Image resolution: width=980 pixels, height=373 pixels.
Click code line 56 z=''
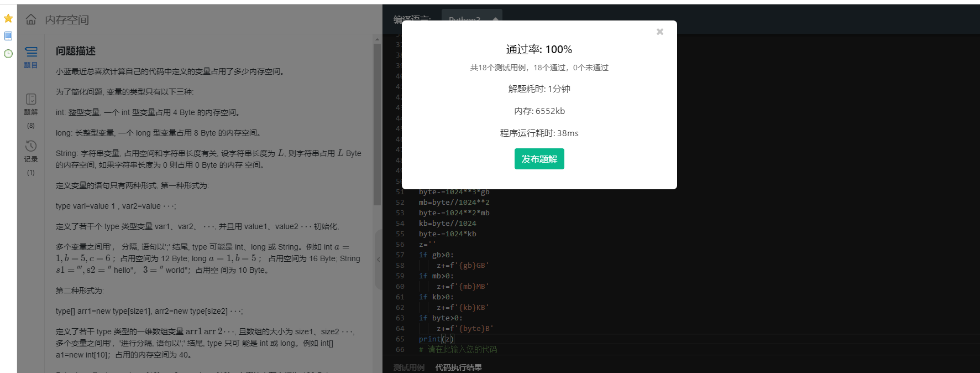428,244
